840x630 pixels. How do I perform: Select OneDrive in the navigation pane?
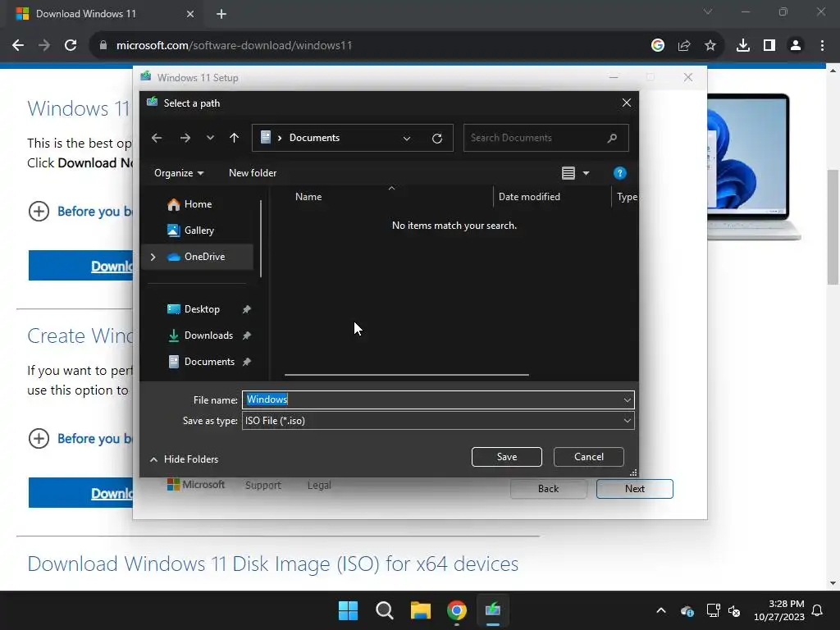pos(198,257)
